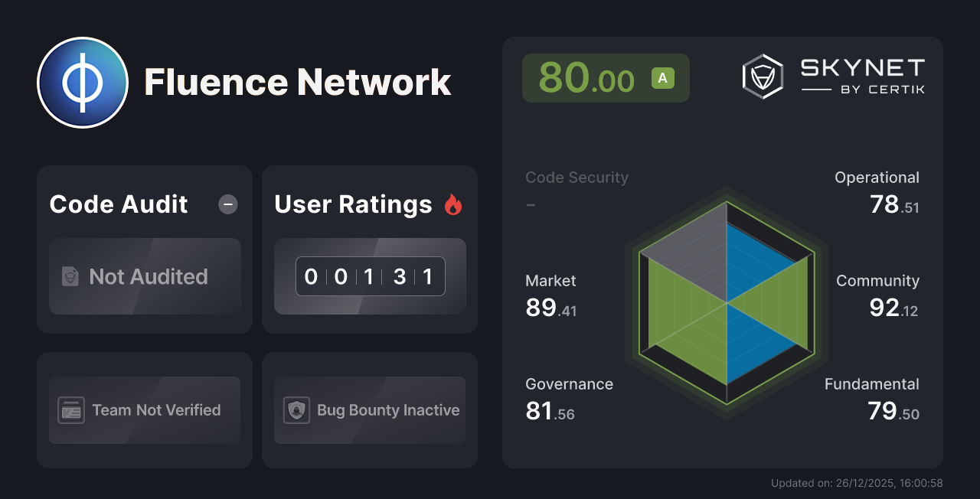Viewport: 980px width, 499px height.
Task: Click the A grade badge beside the score
Action: click(663, 77)
